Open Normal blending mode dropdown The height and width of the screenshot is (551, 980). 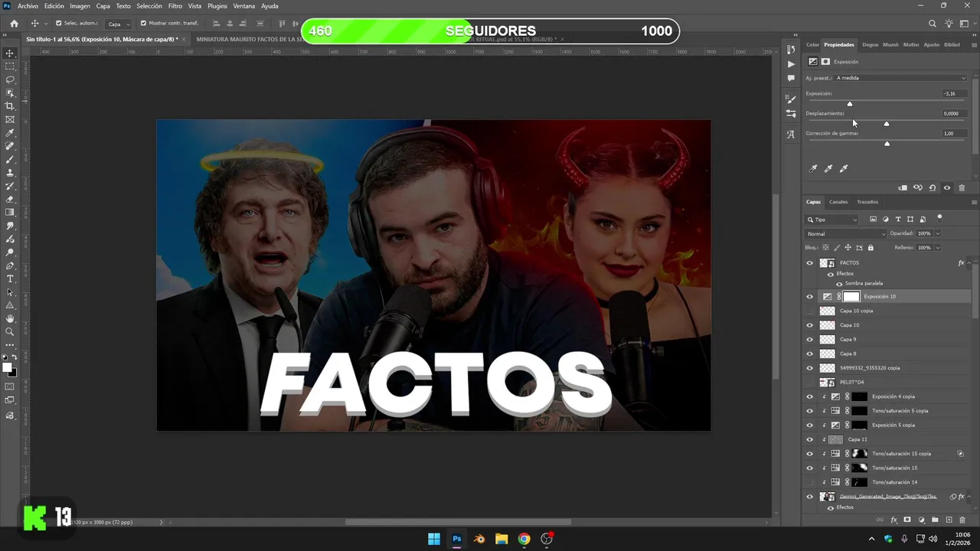[846, 233]
